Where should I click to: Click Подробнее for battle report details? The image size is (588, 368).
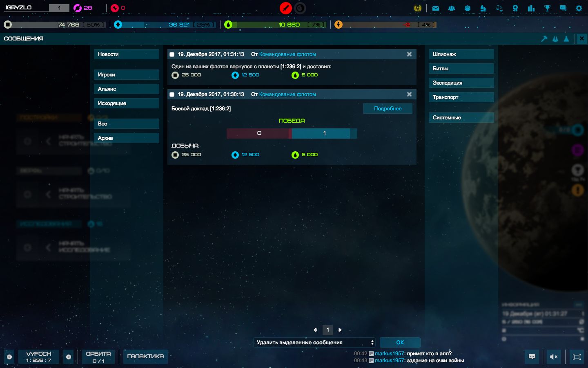388,109
